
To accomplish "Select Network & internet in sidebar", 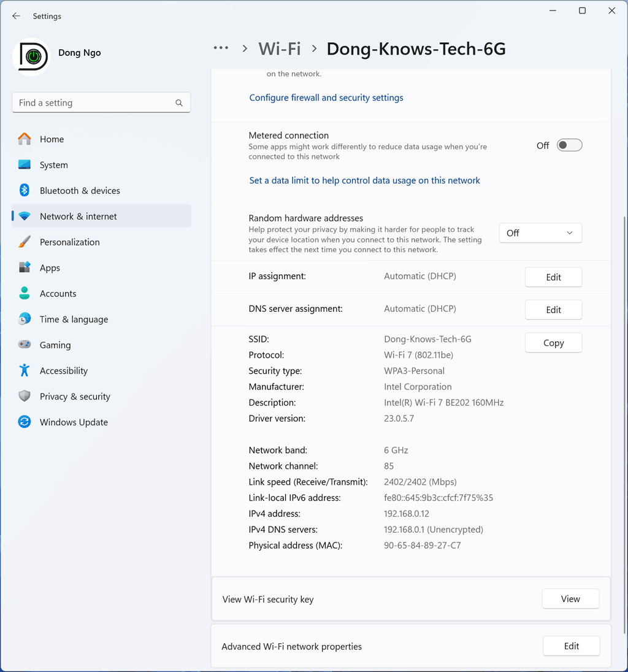I will coord(78,216).
